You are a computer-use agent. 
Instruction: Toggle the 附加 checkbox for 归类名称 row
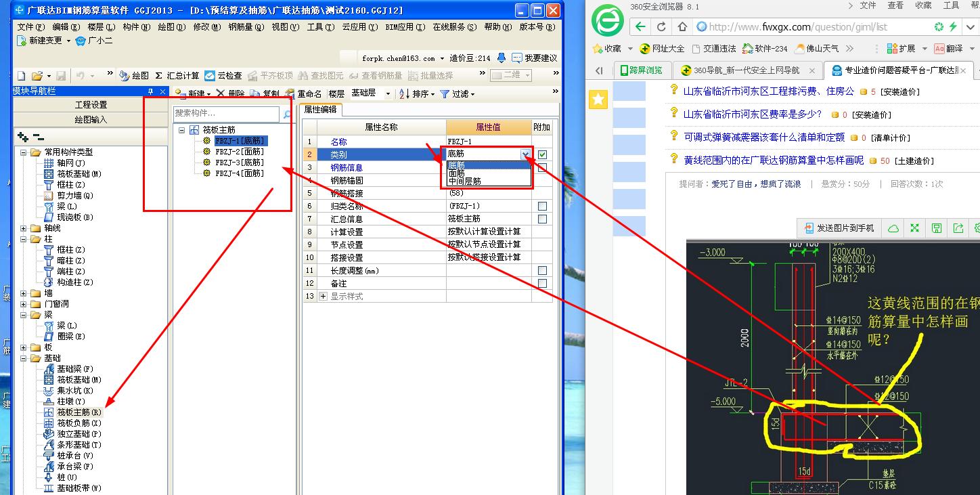(542, 206)
